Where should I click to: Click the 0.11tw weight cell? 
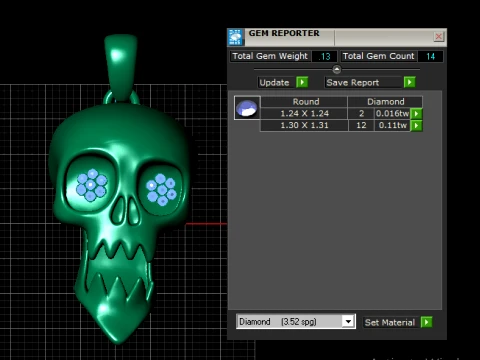[x=392, y=125]
